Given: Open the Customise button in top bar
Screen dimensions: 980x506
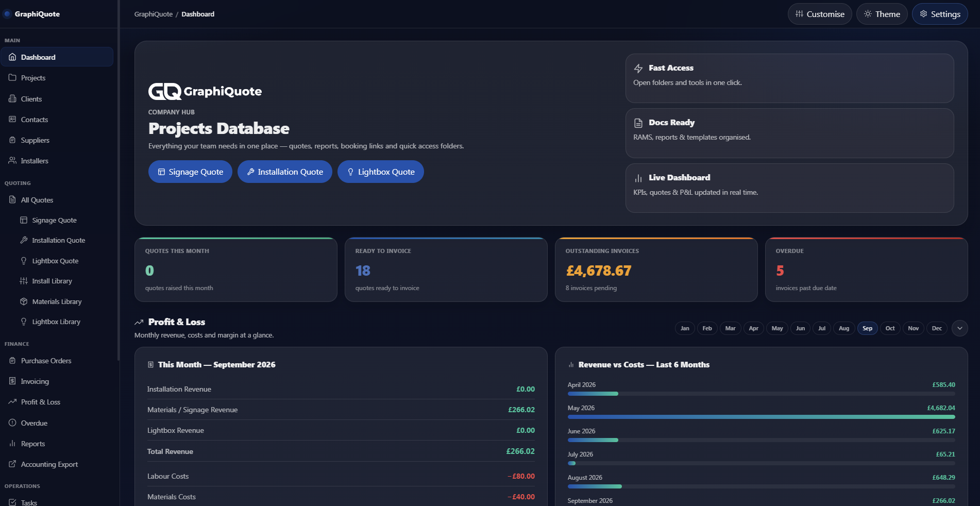Looking at the screenshot, I should pos(820,14).
